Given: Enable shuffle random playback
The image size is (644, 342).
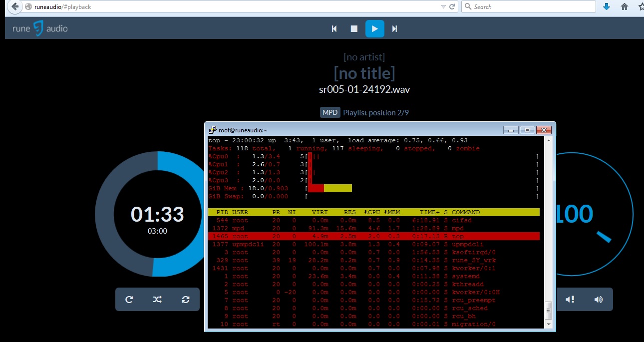Looking at the screenshot, I should click(x=157, y=300).
